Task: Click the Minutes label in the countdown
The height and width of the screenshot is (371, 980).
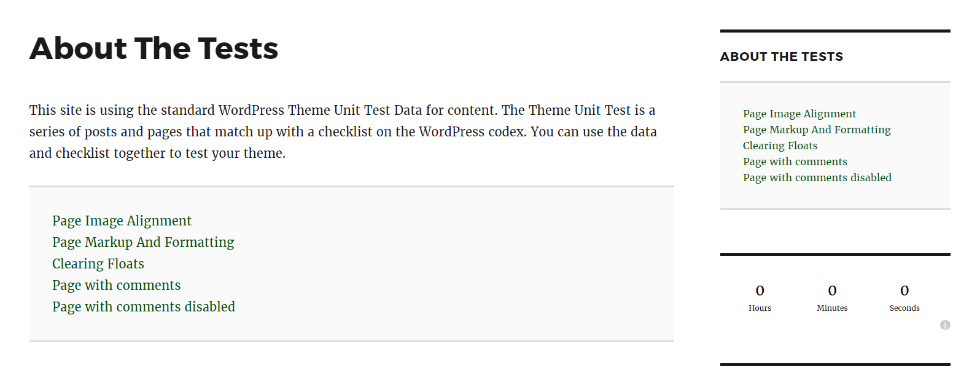Action: [832, 308]
